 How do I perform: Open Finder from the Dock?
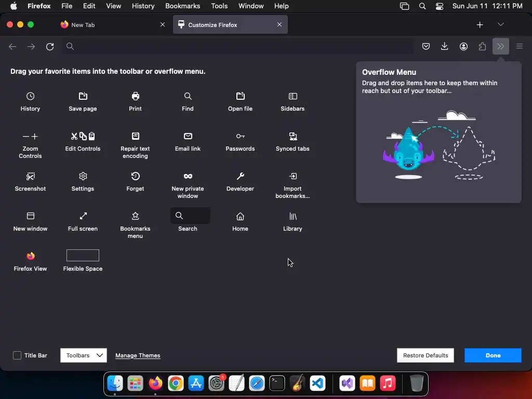pyautogui.click(x=115, y=383)
